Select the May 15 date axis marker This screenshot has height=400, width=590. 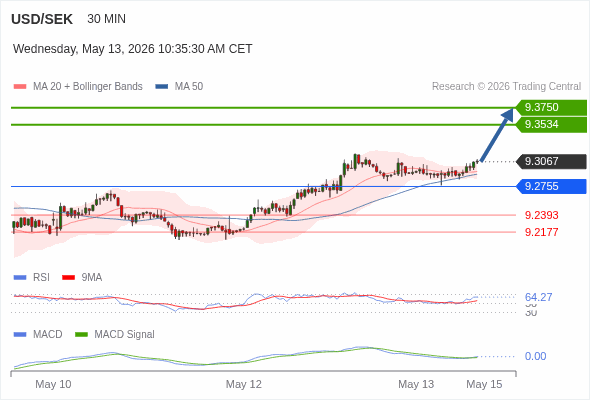(484, 384)
